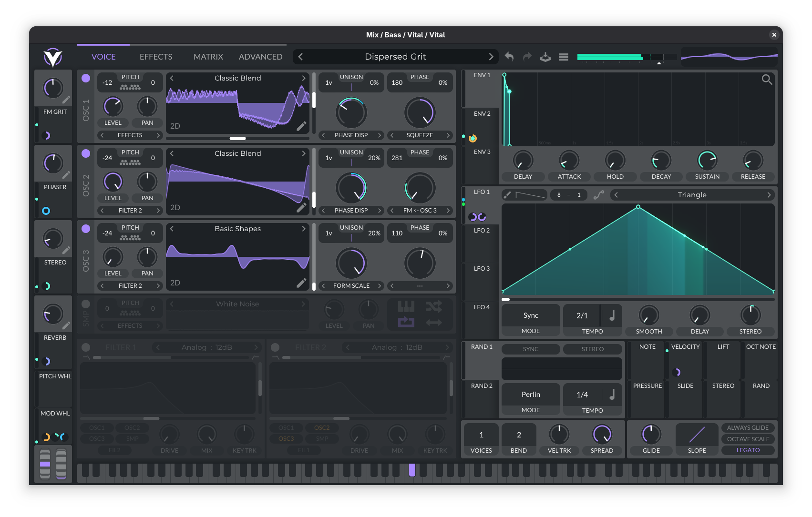This screenshot has width=812, height=517.
Task: Switch to the EFFECTS tab
Action: point(156,57)
